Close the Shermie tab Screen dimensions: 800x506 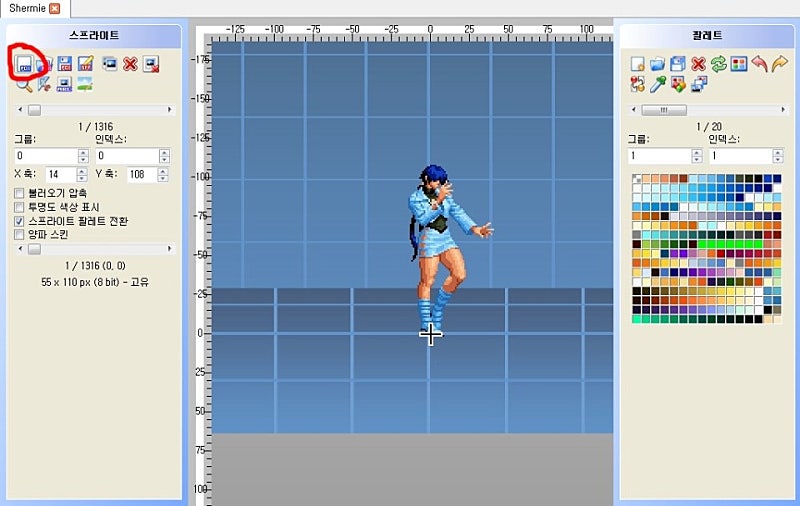[x=55, y=9]
